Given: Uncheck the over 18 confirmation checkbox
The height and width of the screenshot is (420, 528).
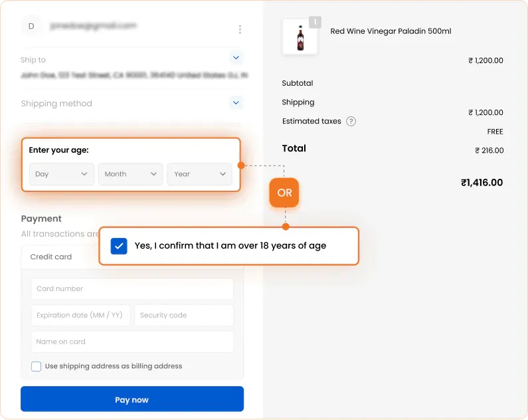Looking at the screenshot, I should (119, 246).
